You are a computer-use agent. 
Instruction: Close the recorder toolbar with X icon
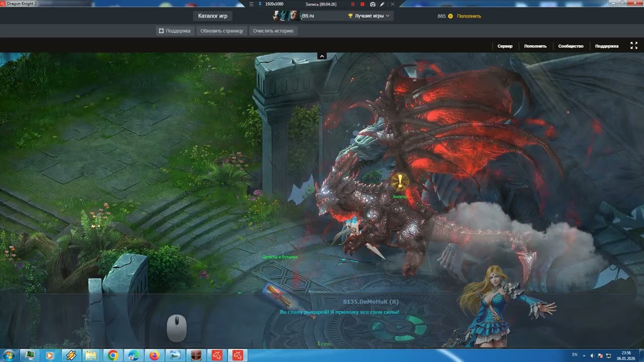click(x=393, y=4)
